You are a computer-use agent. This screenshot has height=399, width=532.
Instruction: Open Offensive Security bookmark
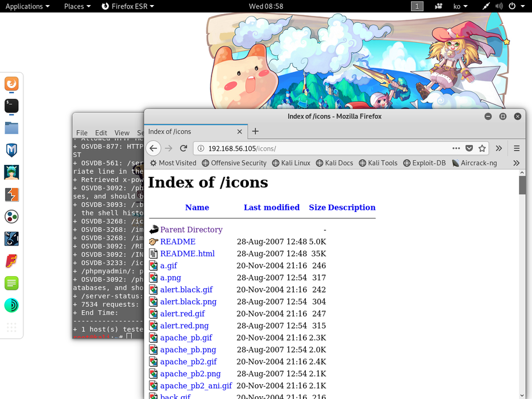pyautogui.click(x=234, y=163)
